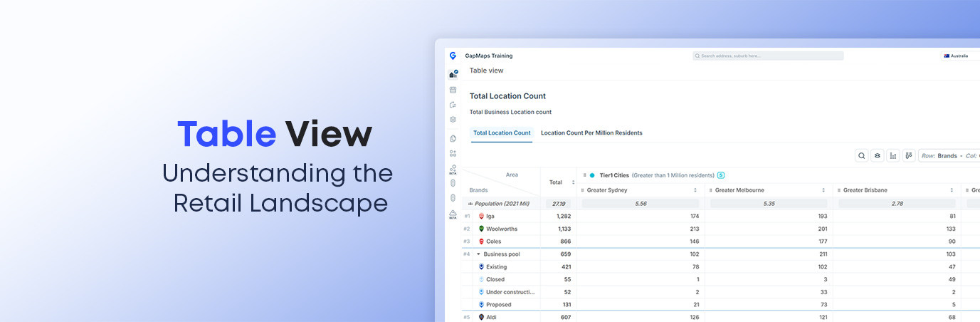Image resolution: width=980 pixels, height=322 pixels.
Task: Open the stacked layers icon in left sidebar
Action: click(x=453, y=120)
